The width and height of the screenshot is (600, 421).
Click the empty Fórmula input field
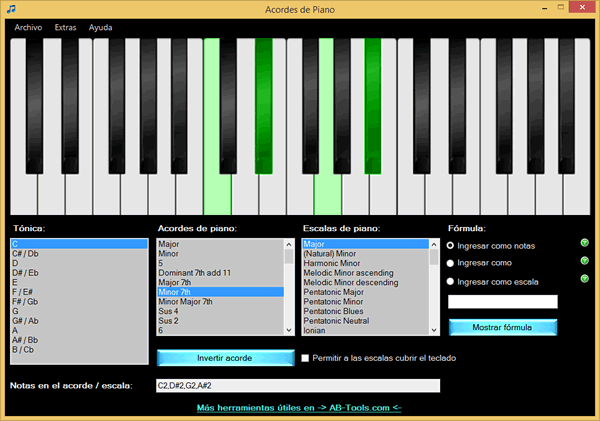[x=502, y=302]
